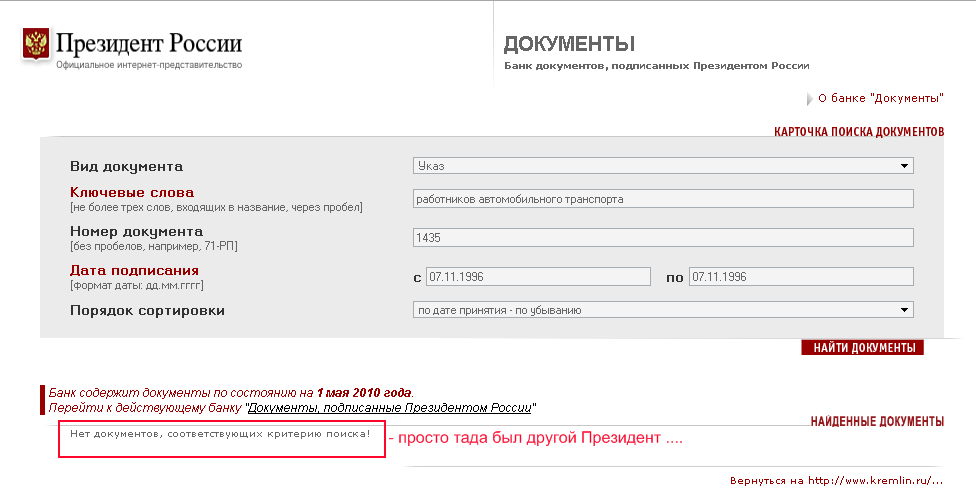Open the О банке "Документы" link
The width and height of the screenshot is (976, 498).
coord(881,98)
